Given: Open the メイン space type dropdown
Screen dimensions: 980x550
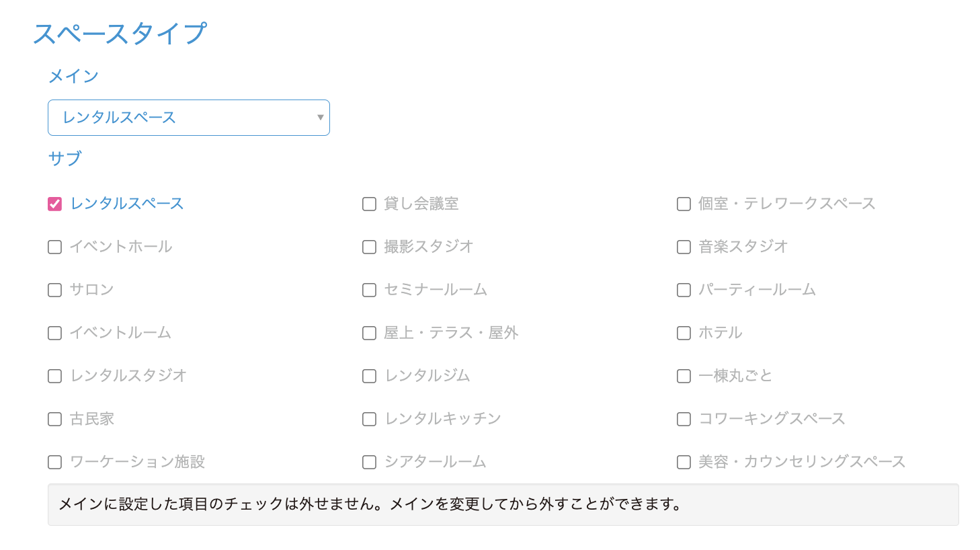Looking at the screenshot, I should coord(189,118).
